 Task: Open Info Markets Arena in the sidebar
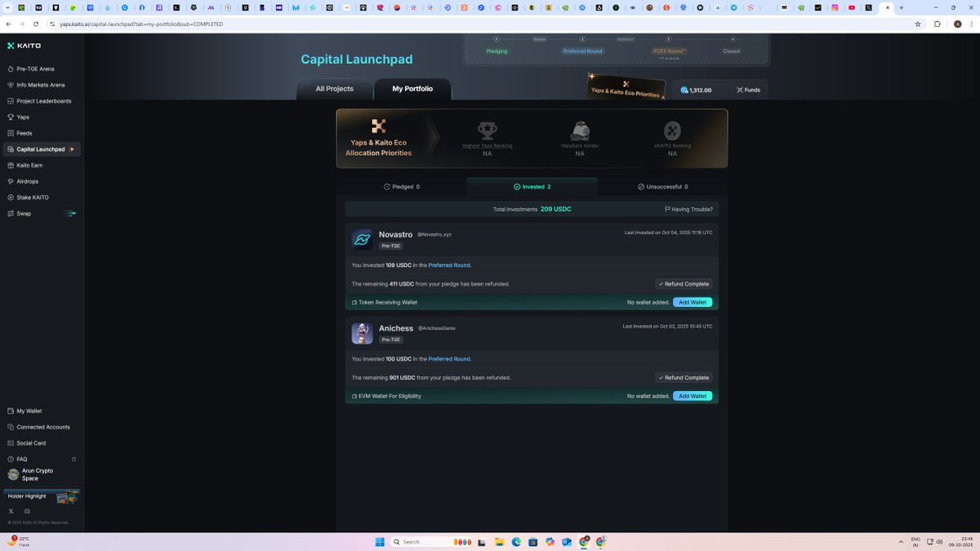click(x=41, y=85)
